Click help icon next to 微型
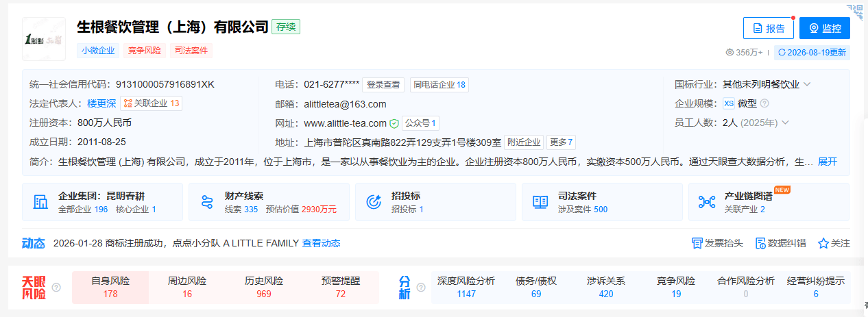The height and width of the screenshot is (317, 868). [x=764, y=103]
